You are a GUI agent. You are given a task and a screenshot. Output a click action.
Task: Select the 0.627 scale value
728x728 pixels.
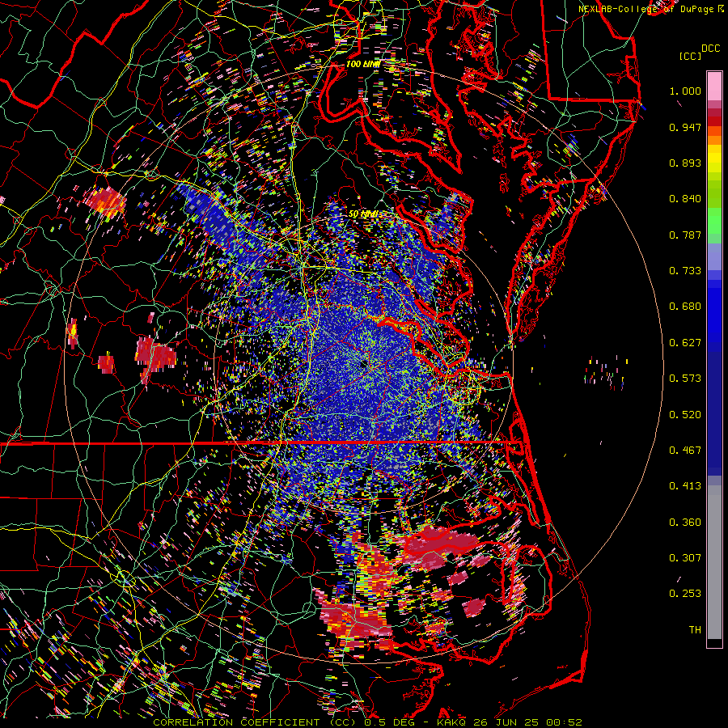pos(685,343)
